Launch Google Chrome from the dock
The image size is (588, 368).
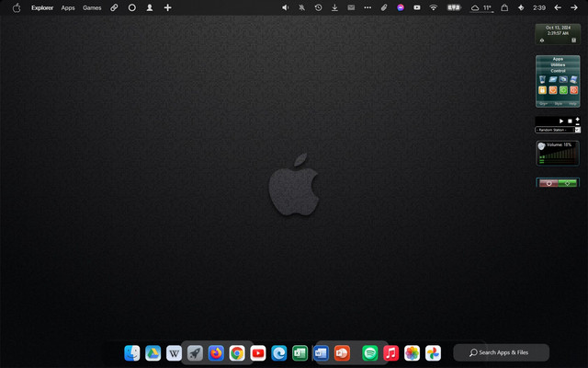[x=237, y=353]
